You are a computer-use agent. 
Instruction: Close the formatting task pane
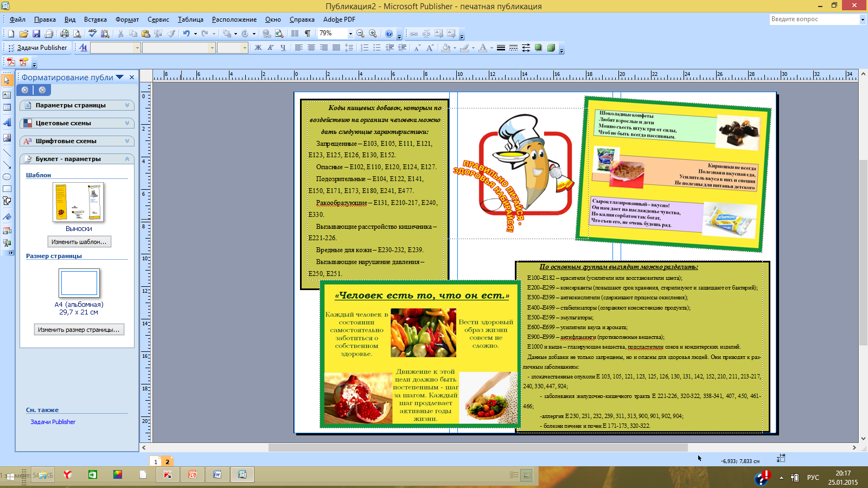point(132,78)
